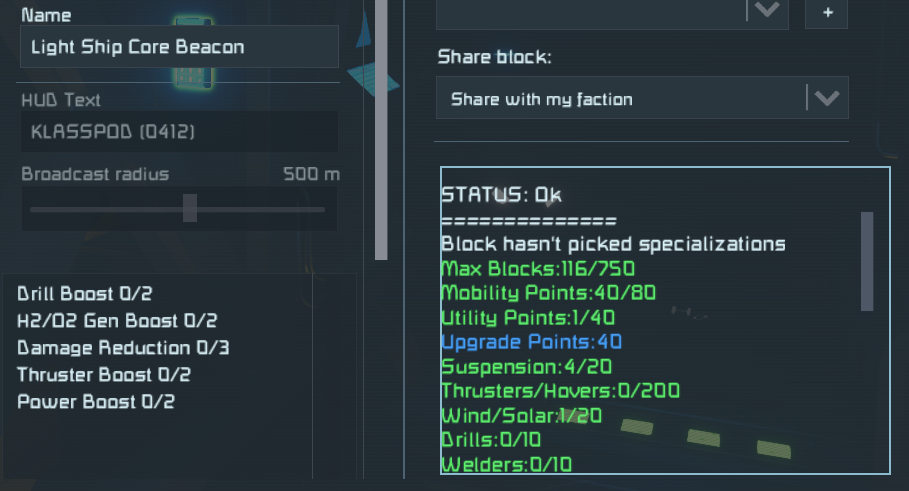Focus the HUD Text field KLASSPOD (0412)
This screenshot has width=909, height=491.
179,132
